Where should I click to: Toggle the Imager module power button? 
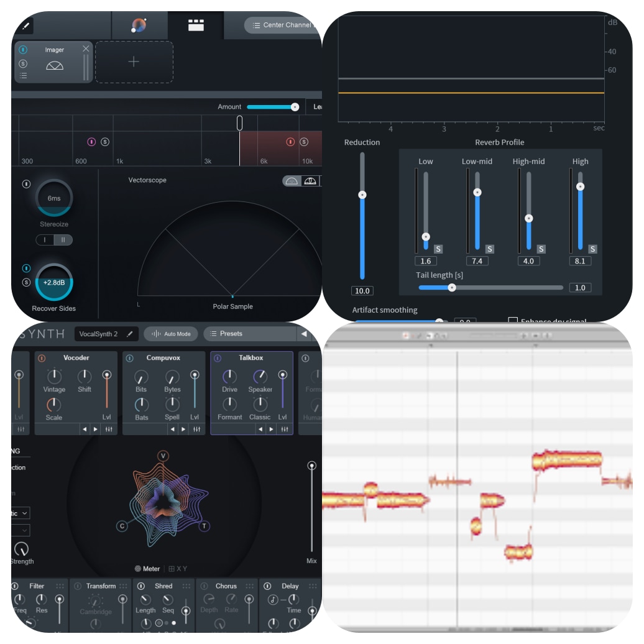[x=23, y=50]
